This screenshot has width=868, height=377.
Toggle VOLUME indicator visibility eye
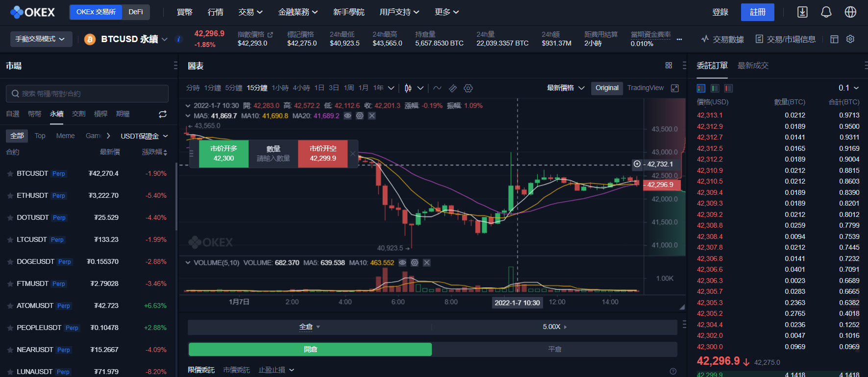[x=402, y=263]
